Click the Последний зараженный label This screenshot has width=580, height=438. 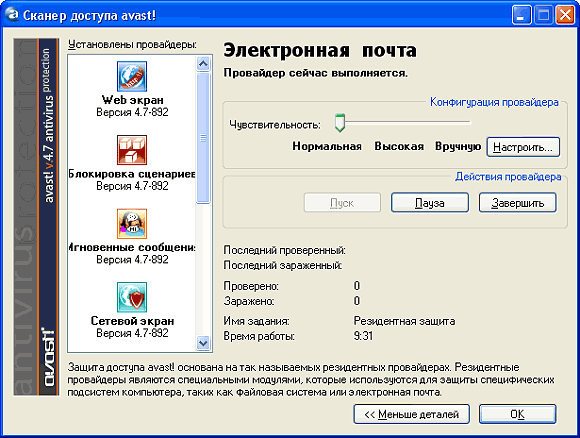[x=283, y=265]
